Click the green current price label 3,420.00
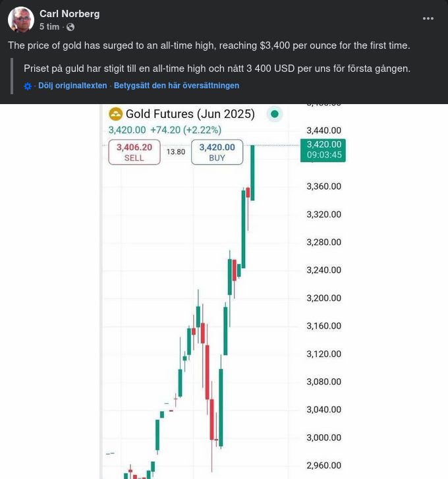This screenshot has width=448, height=479. 324,144
